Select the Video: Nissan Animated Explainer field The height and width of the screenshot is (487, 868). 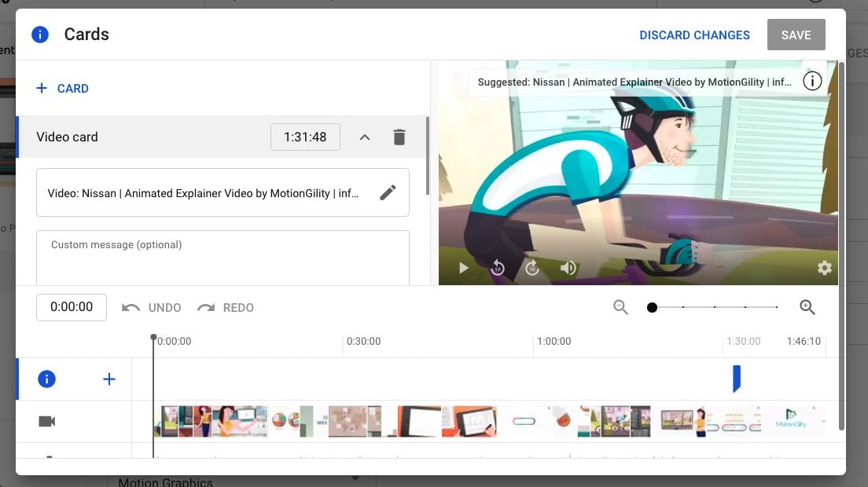click(223, 192)
